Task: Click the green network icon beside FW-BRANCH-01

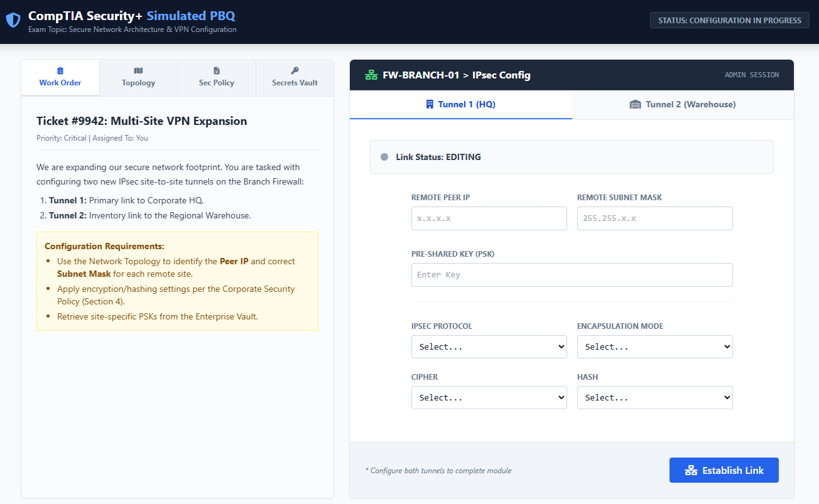Action: pyautogui.click(x=371, y=75)
